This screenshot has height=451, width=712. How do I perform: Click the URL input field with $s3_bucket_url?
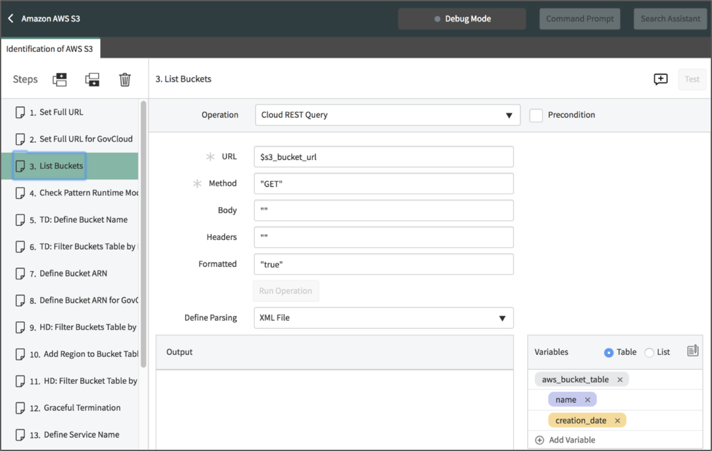click(x=384, y=157)
